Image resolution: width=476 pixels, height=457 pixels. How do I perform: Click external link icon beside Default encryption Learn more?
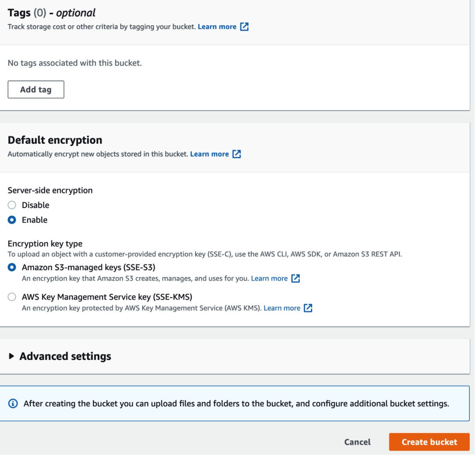point(236,154)
